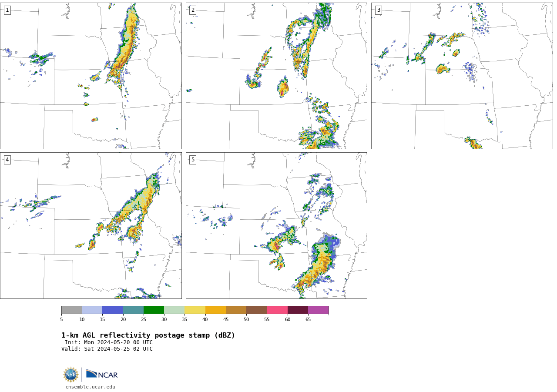Screen dimensions: 557x392
Task: Click the title '1-km AGL reflectivity postage stamp (dBZ)'
Action: pyautogui.click(x=148, y=335)
